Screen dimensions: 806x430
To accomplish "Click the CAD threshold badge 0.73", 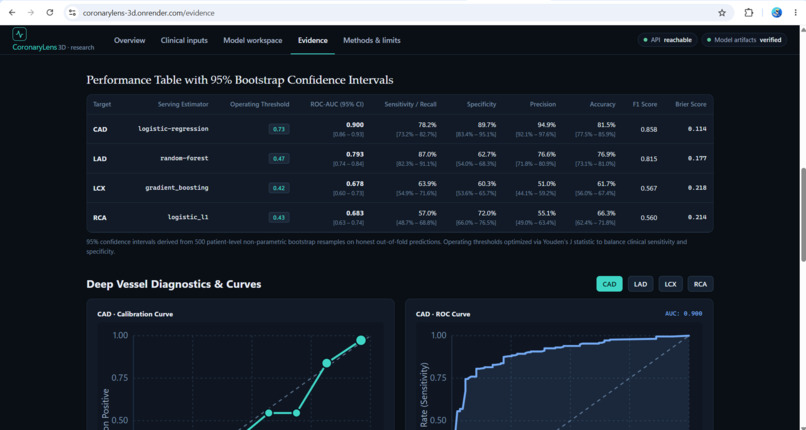I will pyautogui.click(x=279, y=129).
